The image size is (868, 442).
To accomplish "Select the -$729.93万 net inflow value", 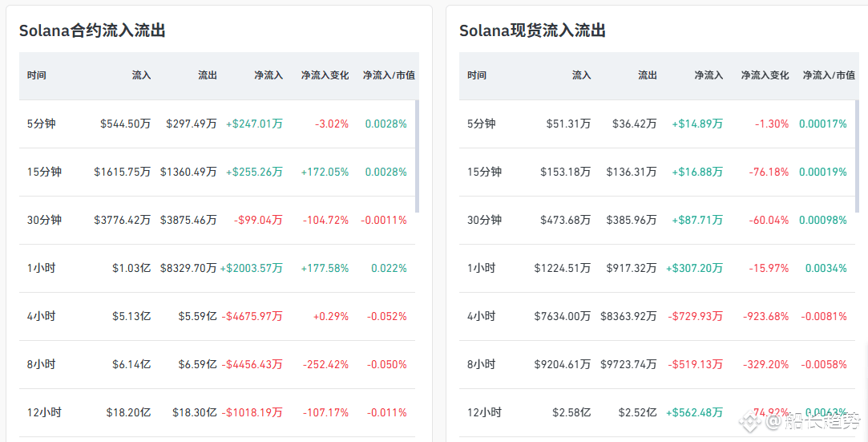I will [x=695, y=317].
